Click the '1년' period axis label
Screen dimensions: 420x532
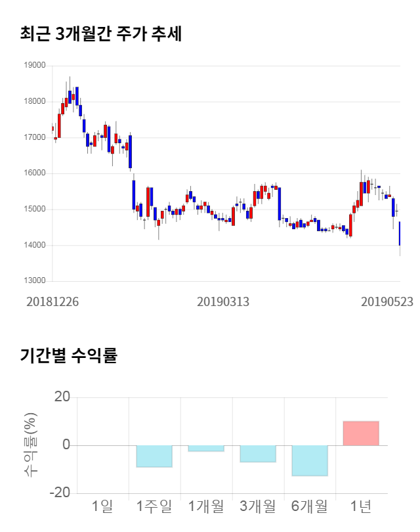[x=361, y=506]
